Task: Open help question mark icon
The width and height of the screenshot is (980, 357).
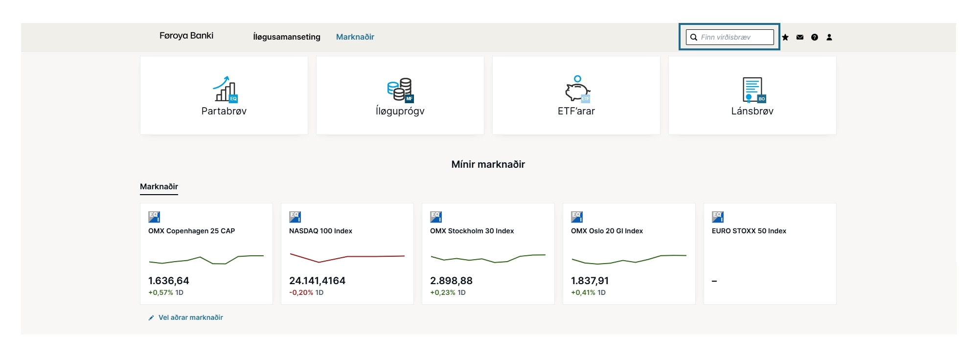Action: [x=815, y=37]
